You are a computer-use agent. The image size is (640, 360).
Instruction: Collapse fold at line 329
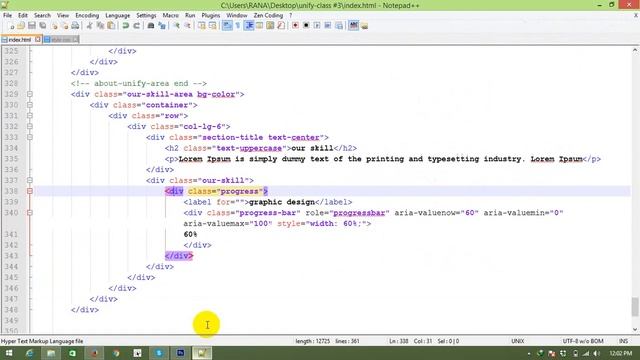click(30, 94)
